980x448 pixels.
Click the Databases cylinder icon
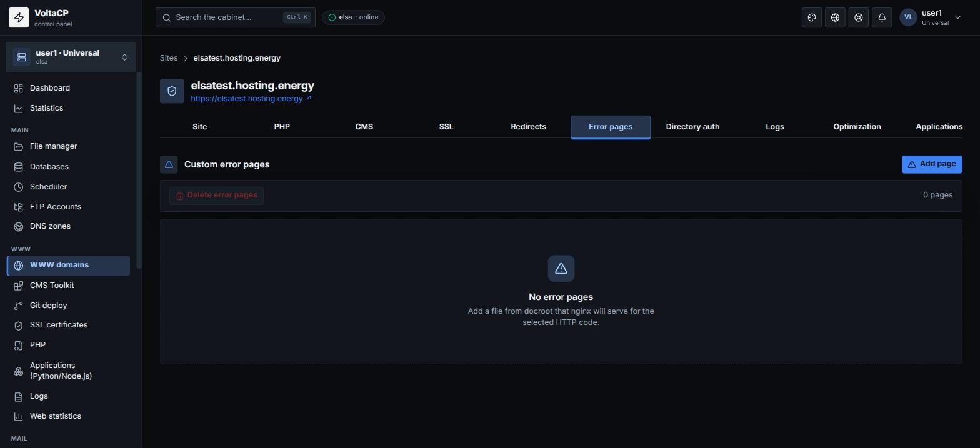point(19,167)
